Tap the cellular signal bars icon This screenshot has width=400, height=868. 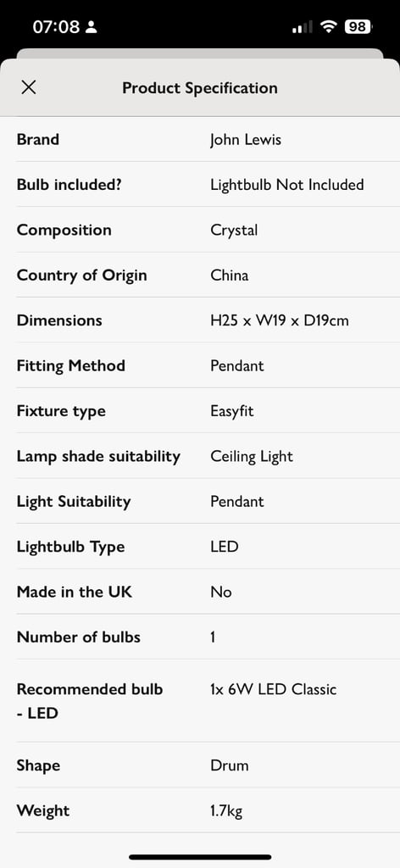302,26
